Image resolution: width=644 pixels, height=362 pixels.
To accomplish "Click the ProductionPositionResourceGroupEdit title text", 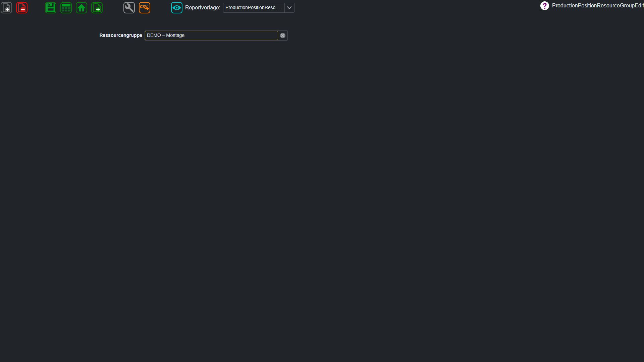I will [x=598, y=6].
